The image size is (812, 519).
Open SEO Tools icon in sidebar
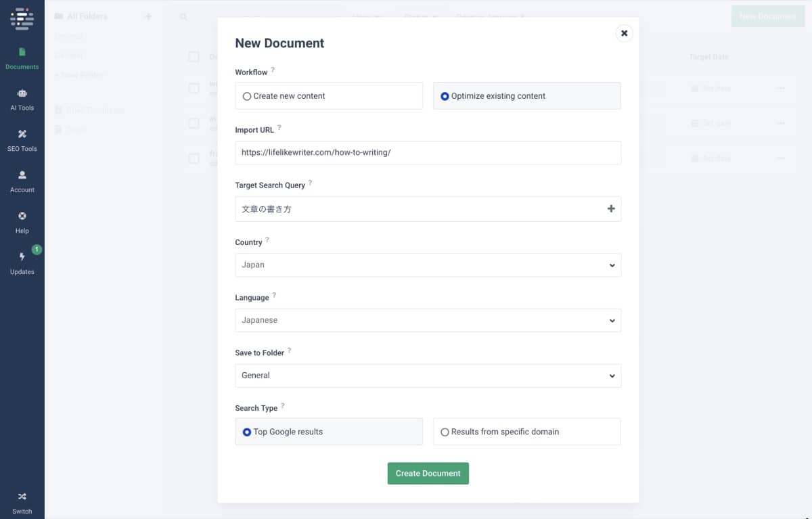(x=22, y=135)
